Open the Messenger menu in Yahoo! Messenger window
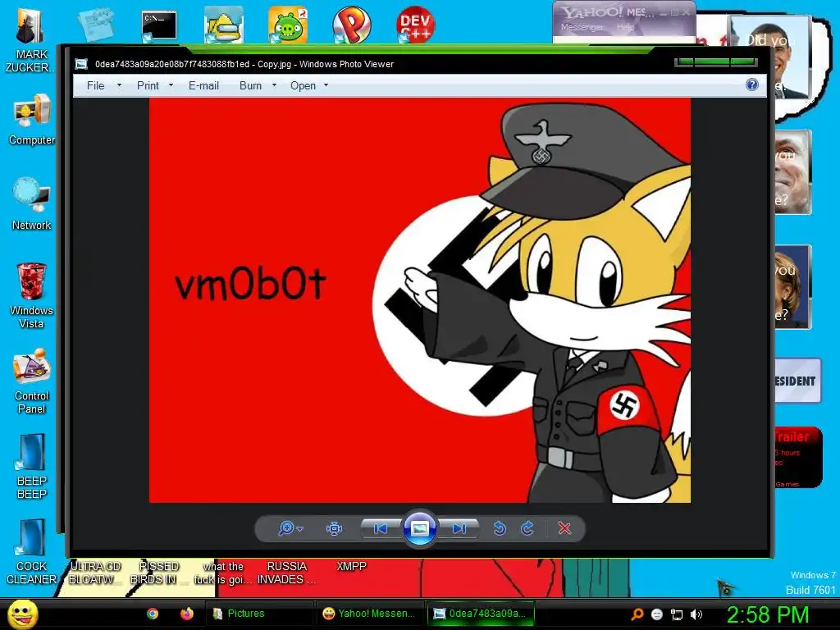 click(582, 27)
